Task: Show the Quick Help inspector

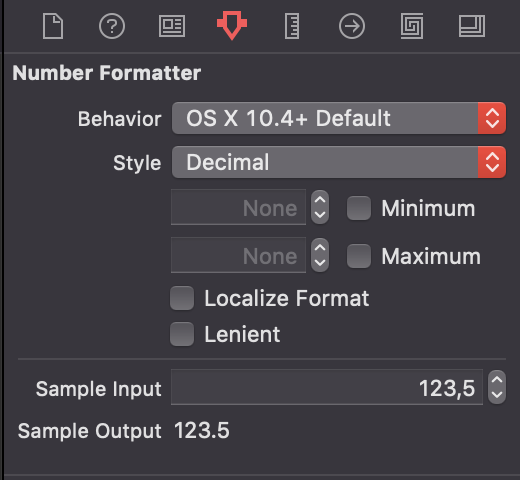Action: pyautogui.click(x=112, y=26)
